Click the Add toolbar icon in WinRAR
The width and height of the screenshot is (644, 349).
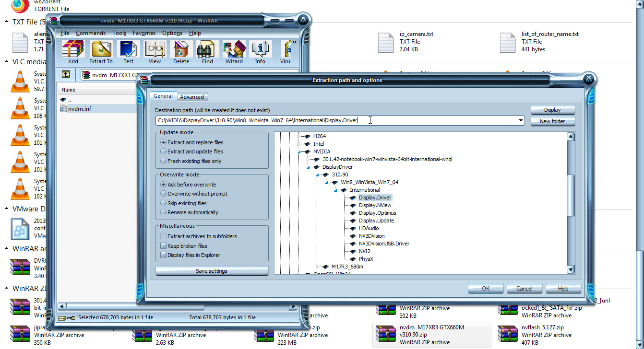tap(73, 52)
